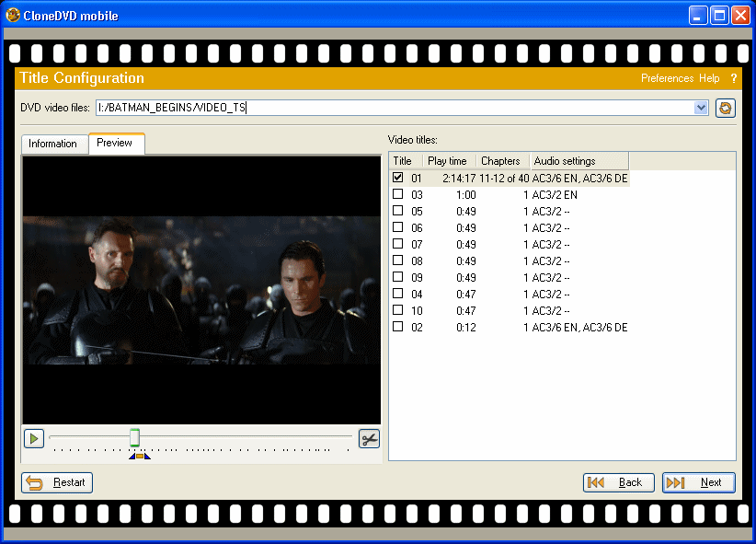Check title 03 checkbox
The width and height of the screenshot is (756, 544).
[397, 194]
